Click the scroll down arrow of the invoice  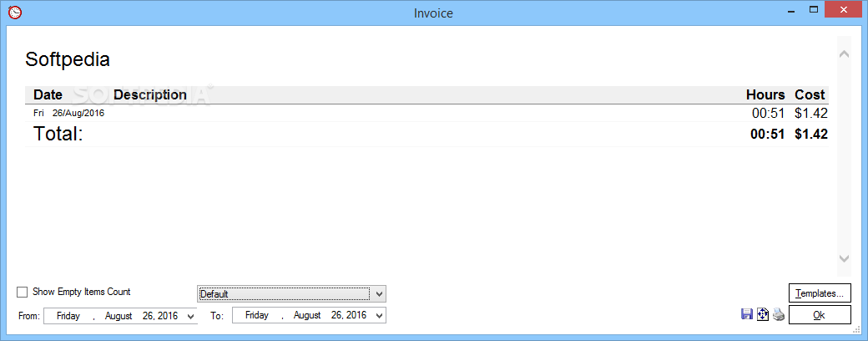point(844,258)
